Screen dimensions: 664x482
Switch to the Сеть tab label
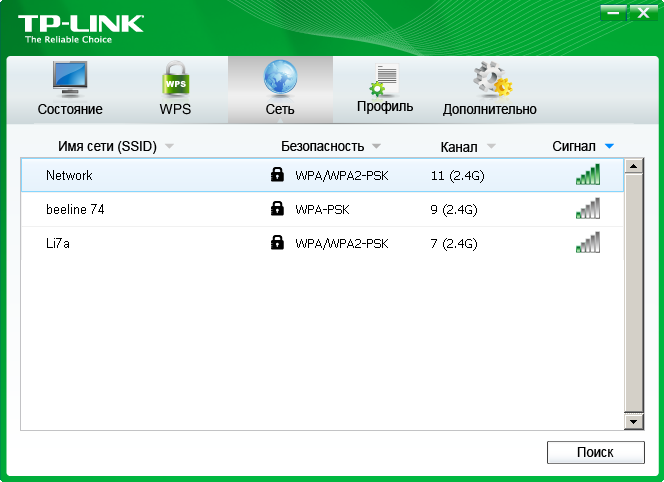[280, 109]
